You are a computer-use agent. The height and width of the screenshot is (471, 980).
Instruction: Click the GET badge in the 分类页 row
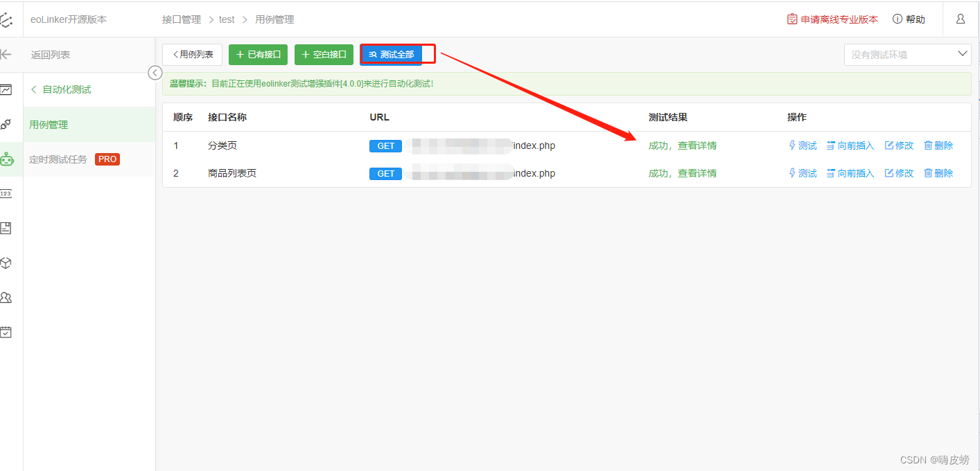(x=385, y=145)
